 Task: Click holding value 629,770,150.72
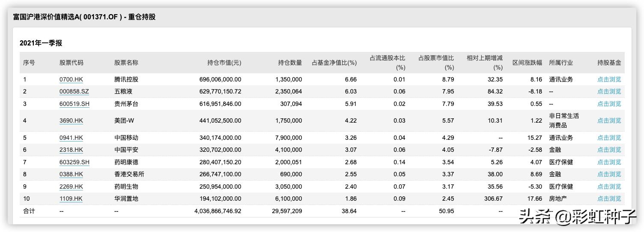(x=220, y=91)
